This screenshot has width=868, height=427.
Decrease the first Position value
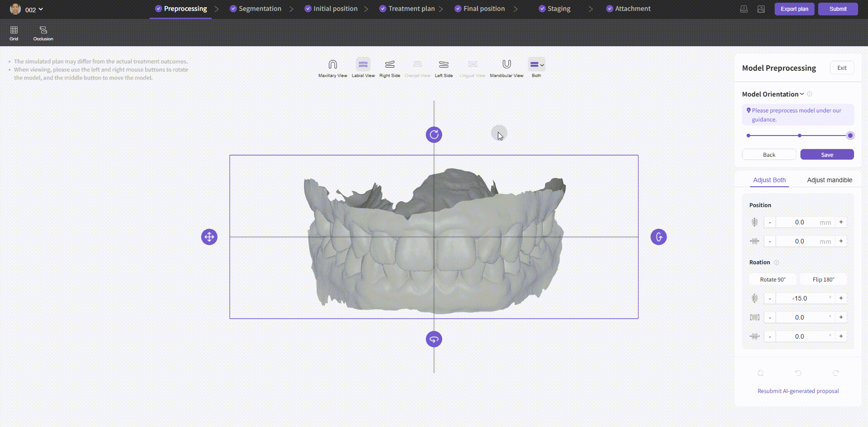tap(770, 222)
